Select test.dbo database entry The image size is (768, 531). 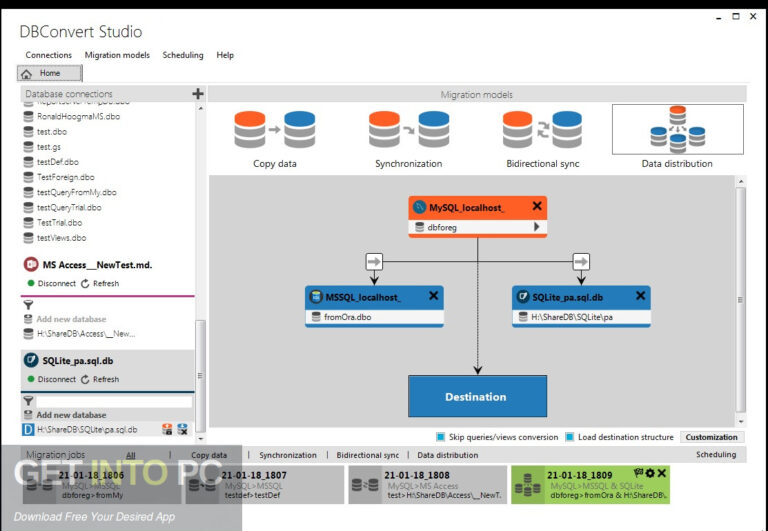[52, 132]
